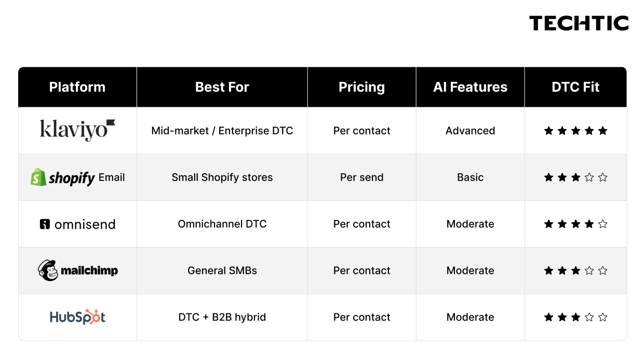This screenshot has height=360, width=644.
Task: Click Klaviyo's five-star DTC Fit rating
Action: click(x=575, y=131)
